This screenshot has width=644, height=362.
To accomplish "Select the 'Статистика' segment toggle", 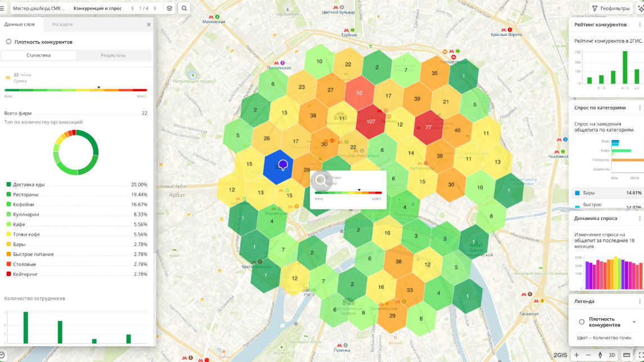I will [x=39, y=55].
